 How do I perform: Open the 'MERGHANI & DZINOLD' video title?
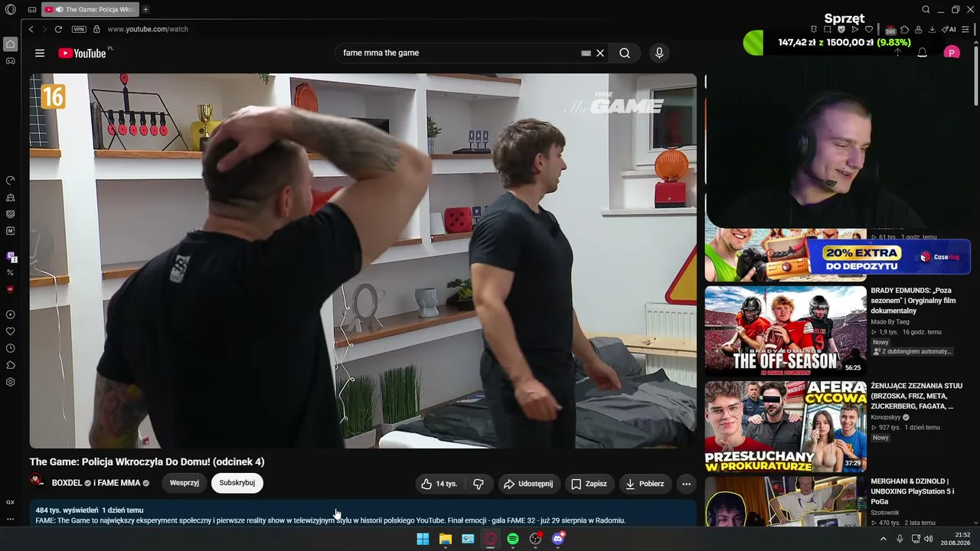coord(913,491)
